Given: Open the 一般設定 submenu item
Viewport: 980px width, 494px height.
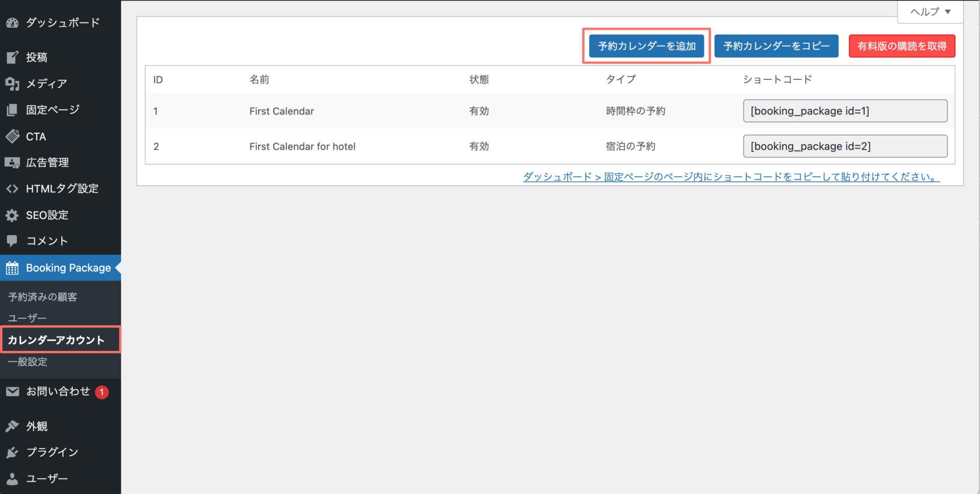Looking at the screenshot, I should point(28,362).
